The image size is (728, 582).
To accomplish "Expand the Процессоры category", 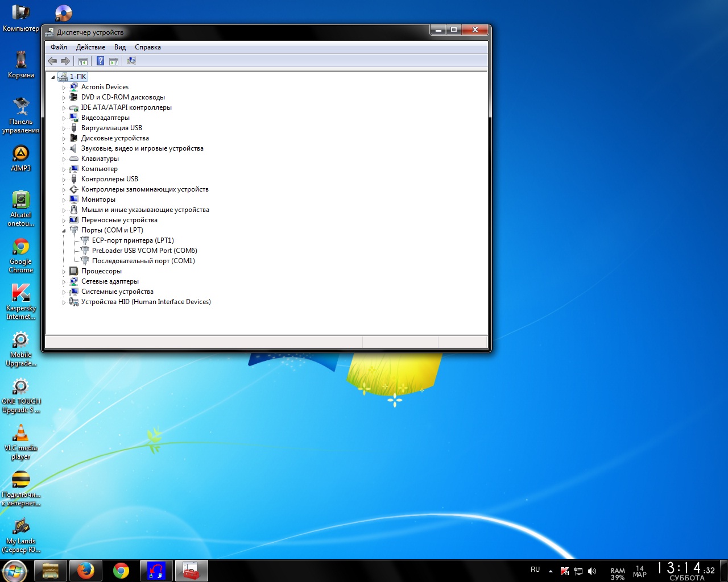I will tap(64, 272).
